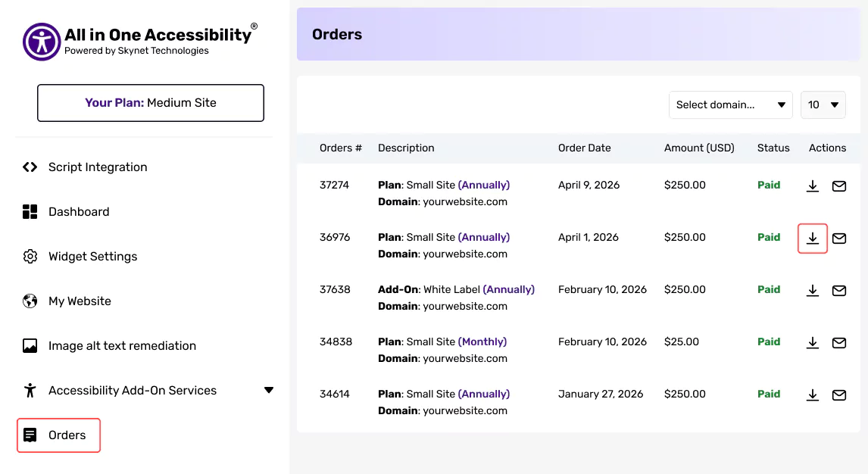Viewport: 868px width, 474px height.
Task: Click order number 37274
Action: (x=334, y=185)
